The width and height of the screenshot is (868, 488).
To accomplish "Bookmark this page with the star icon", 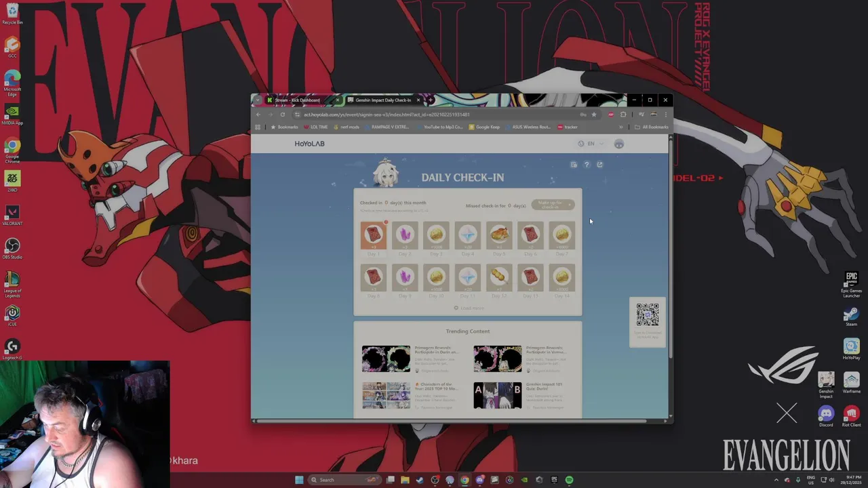I will [594, 115].
